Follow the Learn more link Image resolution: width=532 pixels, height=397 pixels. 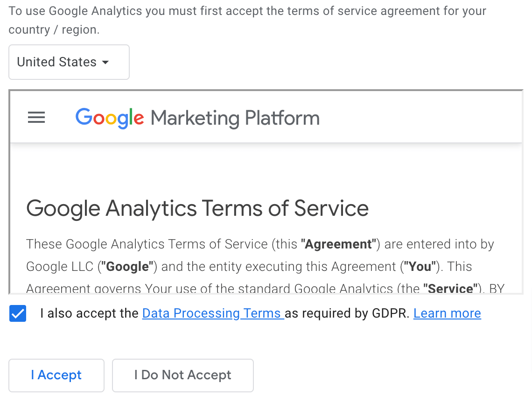point(447,313)
